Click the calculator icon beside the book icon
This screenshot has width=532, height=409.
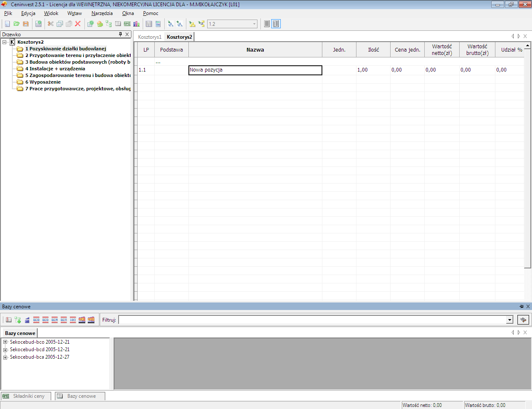(158, 24)
